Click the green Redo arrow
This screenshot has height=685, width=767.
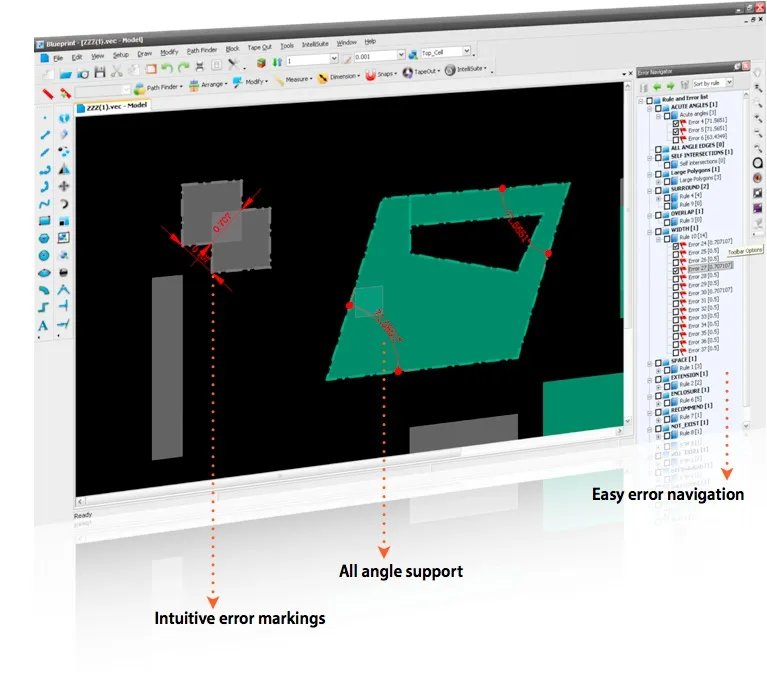[x=183, y=68]
